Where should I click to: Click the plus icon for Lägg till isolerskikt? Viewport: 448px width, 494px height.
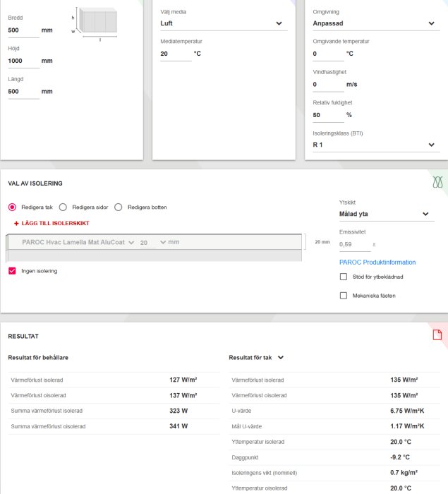tap(16, 224)
